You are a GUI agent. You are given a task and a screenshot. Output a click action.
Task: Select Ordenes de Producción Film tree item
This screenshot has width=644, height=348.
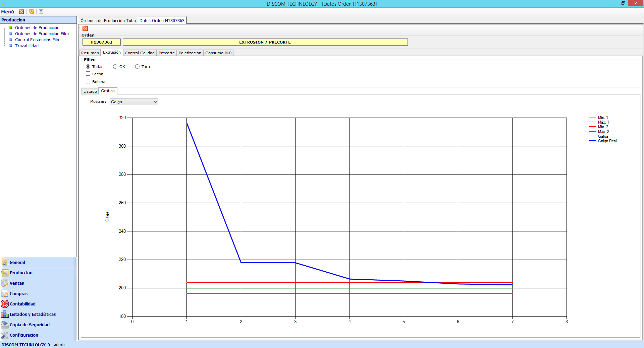click(42, 34)
